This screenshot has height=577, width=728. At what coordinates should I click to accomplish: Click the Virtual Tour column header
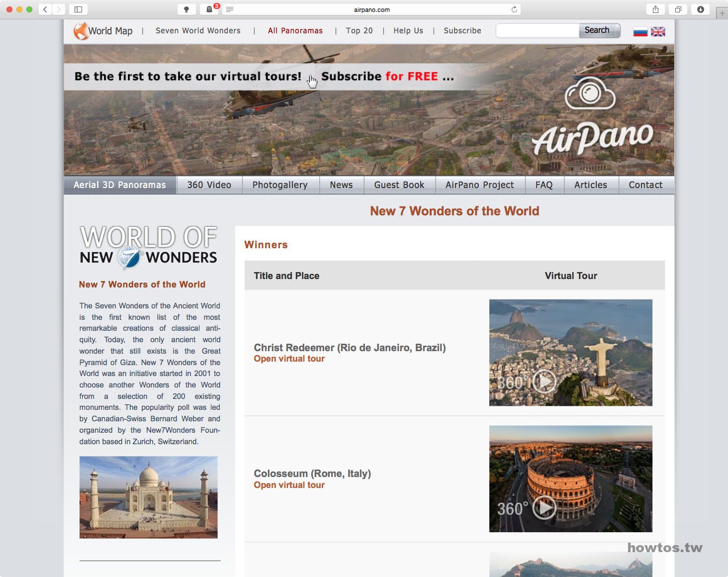click(571, 276)
